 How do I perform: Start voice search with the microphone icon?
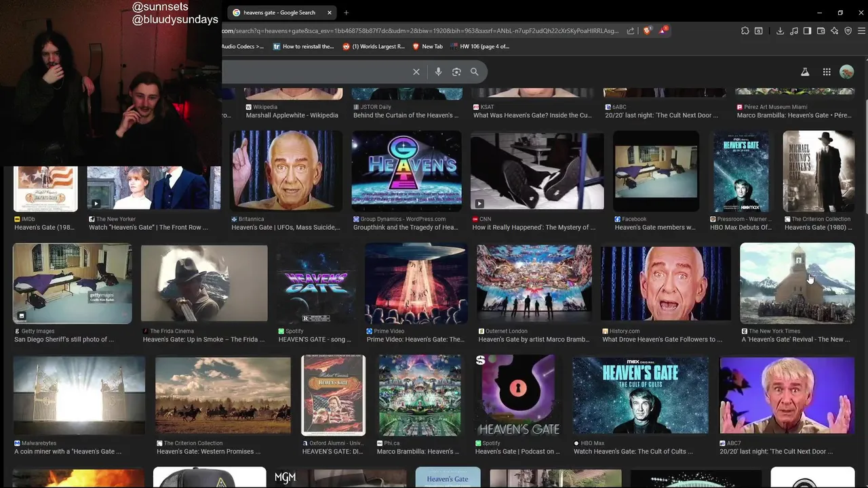point(438,72)
